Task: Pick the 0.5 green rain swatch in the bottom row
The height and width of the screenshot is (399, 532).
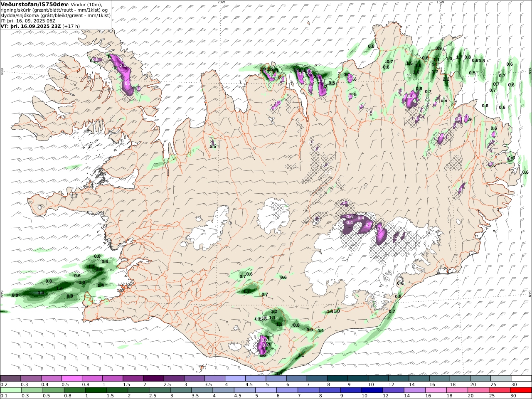Action: tap(53, 390)
